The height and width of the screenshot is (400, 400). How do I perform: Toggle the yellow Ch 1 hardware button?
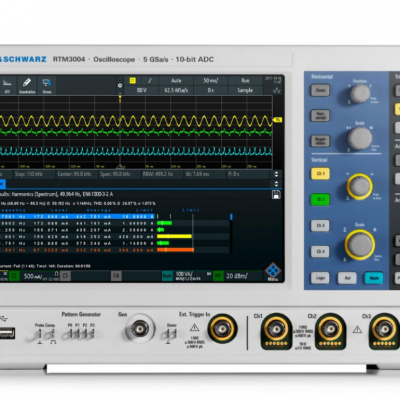pos(320,174)
